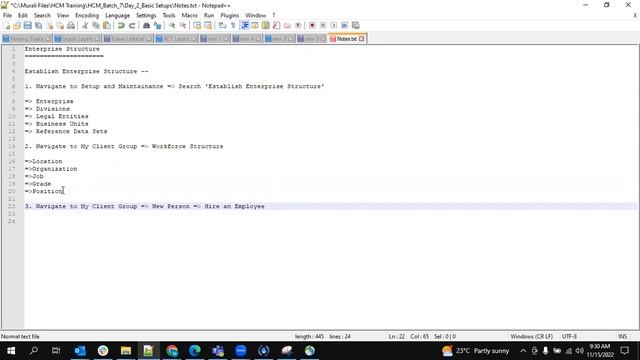This screenshot has width=640, height=360.
Task: Open Find with the binoculars icon
Action: (146, 25)
